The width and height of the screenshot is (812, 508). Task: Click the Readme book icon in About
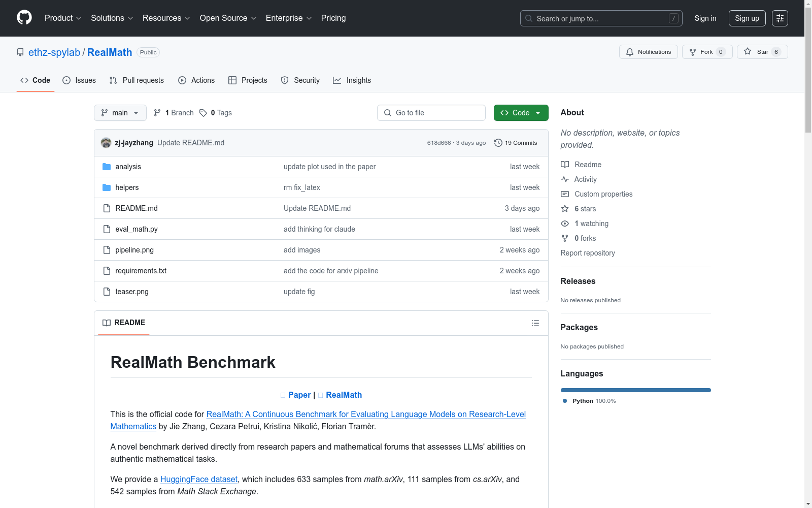pyautogui.click(x=565, y=165)
